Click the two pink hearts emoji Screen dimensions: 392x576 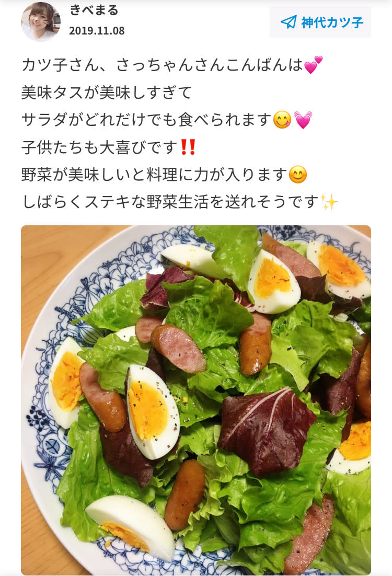point(314,65)
